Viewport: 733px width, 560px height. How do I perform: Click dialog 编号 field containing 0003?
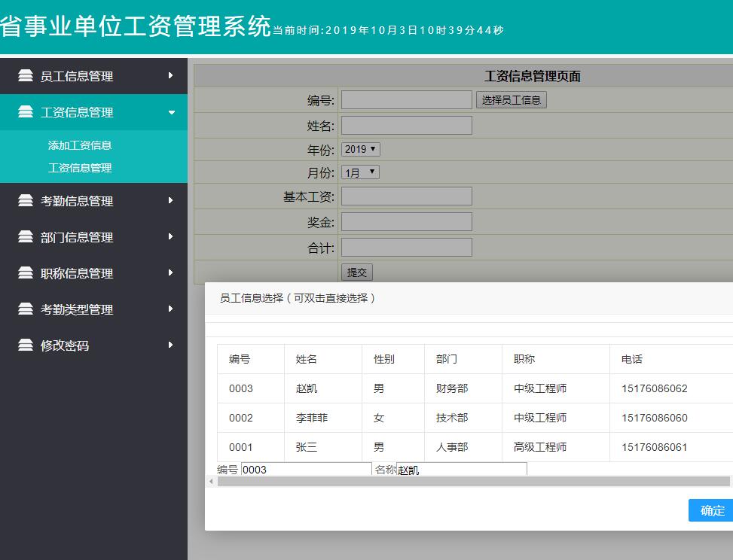coord(306,470)
